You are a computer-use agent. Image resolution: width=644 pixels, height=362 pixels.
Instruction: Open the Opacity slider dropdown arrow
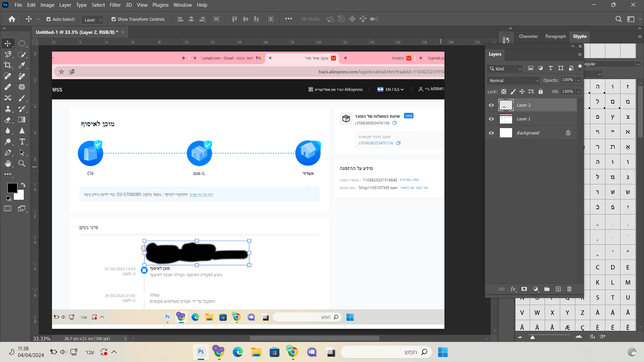point(579,80)
